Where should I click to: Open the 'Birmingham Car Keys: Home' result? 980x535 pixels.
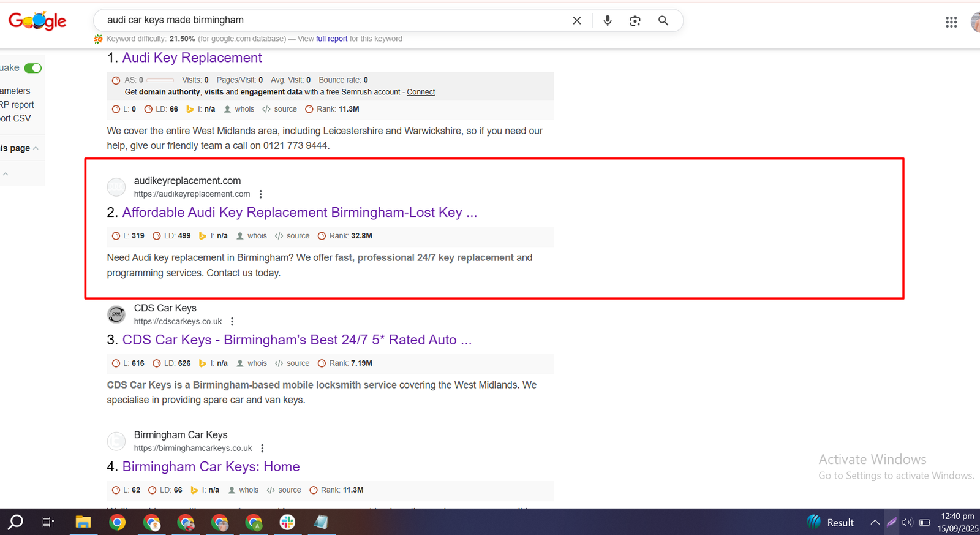point(211,467)
